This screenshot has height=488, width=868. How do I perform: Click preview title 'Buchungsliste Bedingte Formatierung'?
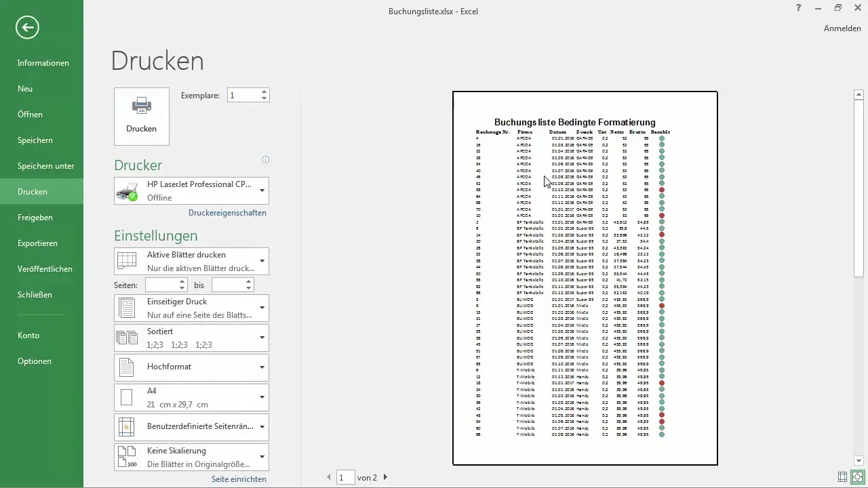(x=575, y=122)
